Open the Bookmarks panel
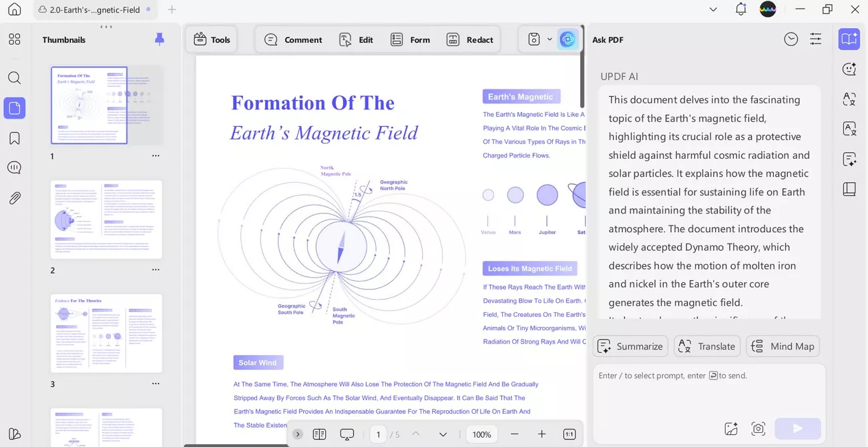 click(15, 137)
